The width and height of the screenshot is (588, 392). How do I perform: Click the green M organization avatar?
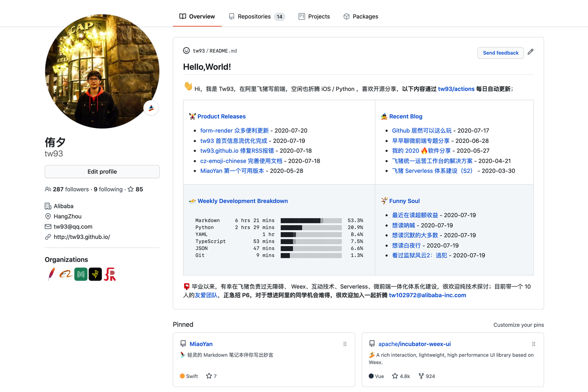point(80,274)
